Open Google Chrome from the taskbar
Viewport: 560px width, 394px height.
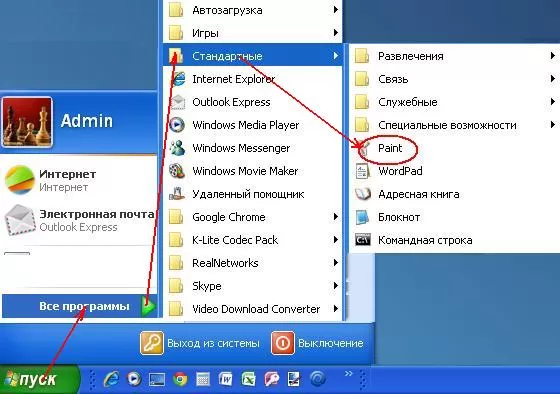(180, 379)
